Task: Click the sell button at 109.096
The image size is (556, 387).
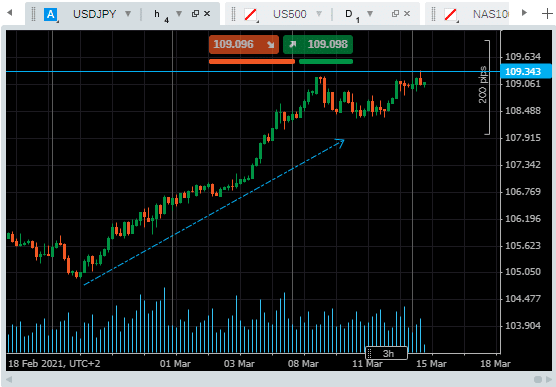Action: (244, 44)
